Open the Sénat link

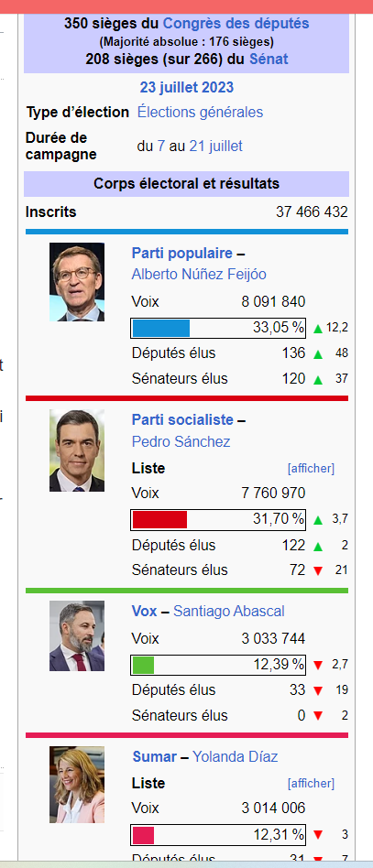269,60
